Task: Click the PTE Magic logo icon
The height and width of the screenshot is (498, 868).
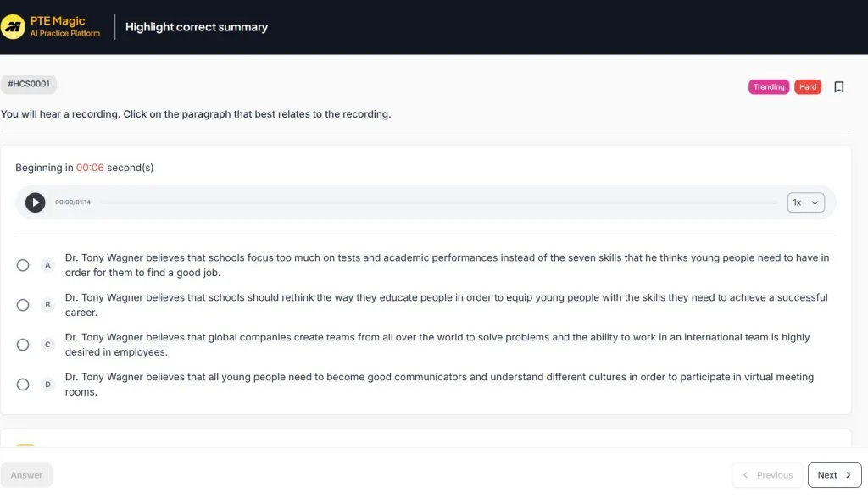Action: pyautogui.click(x=13, y=27)
